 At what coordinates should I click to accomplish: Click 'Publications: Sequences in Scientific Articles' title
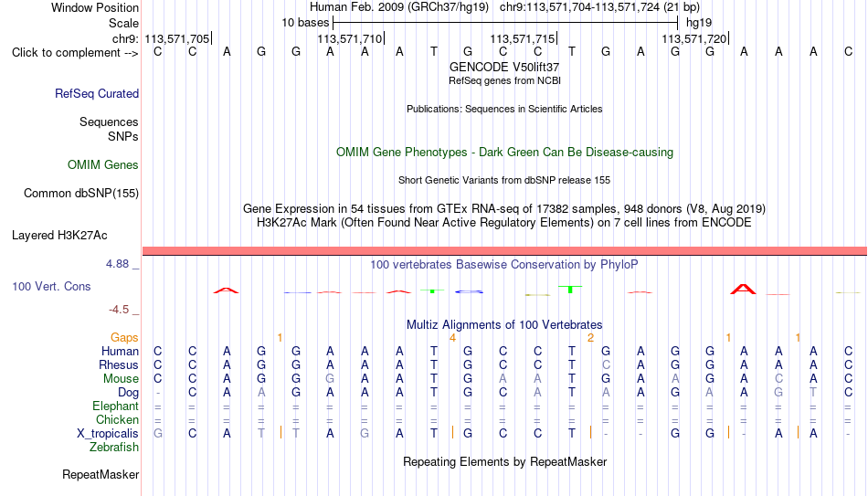(x=504, y=109)
